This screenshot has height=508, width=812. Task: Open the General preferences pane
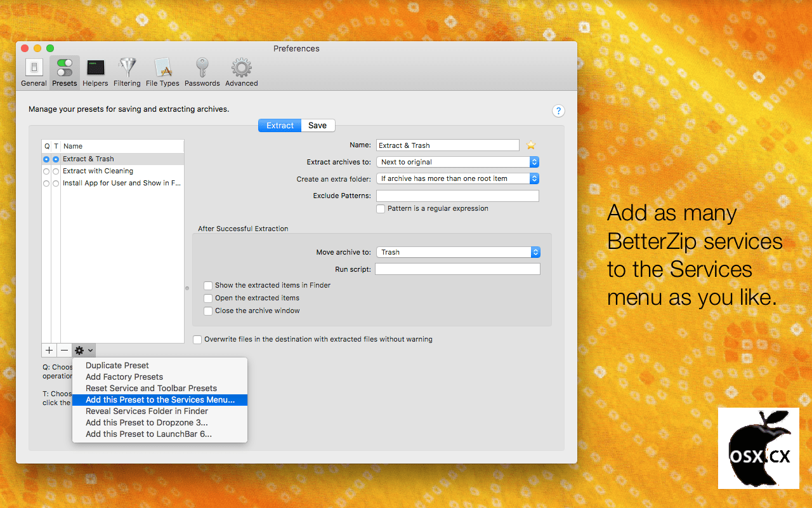coord(34,72)
